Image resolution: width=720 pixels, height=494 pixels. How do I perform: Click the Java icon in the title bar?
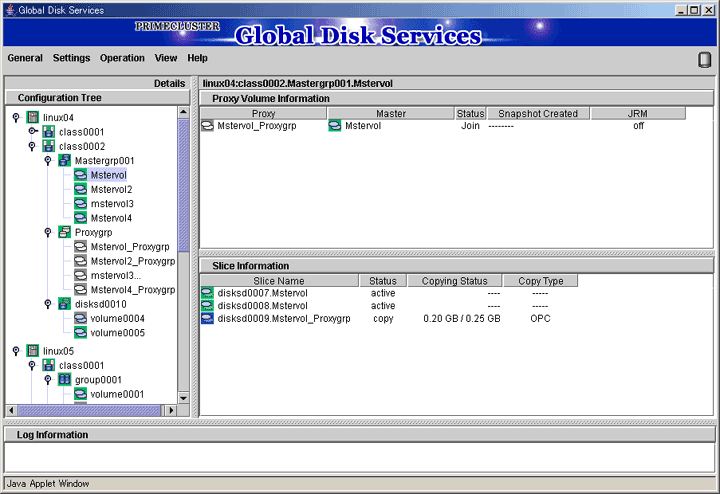click(11, 10)
